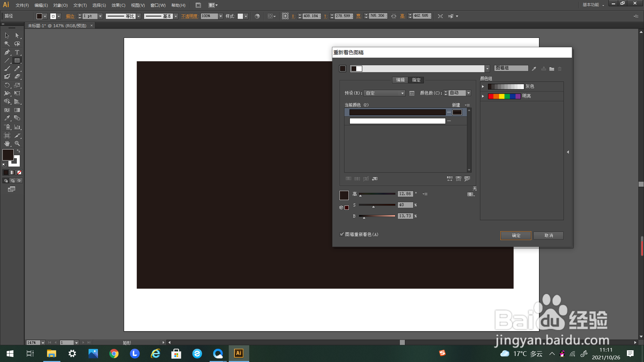Click the color reduction options icon
644x362 pixels.
(412, 93)
